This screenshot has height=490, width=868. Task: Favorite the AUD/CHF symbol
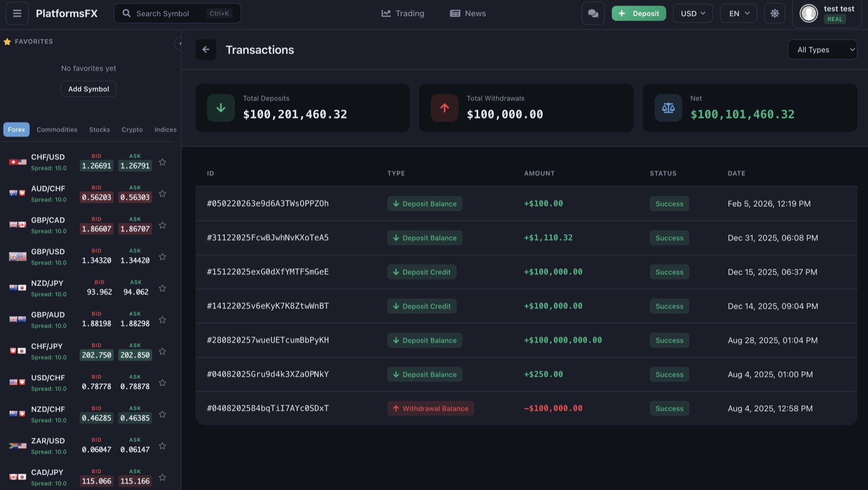pyautogui.click(x=162, y=193)
